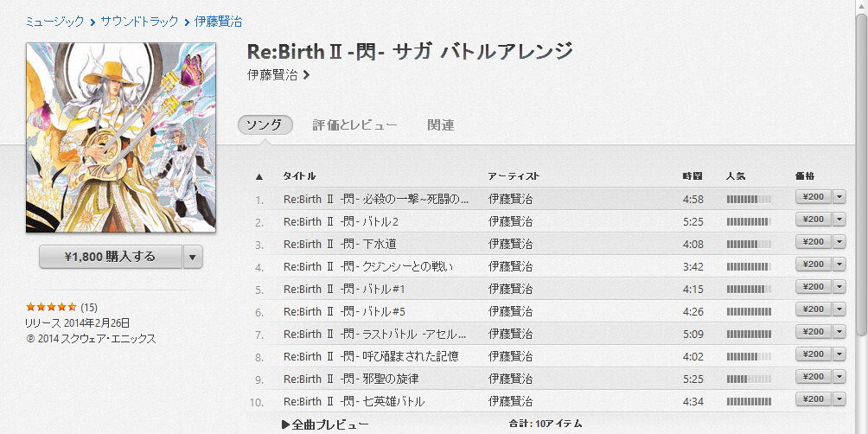Buy the album for ¥1,800

[111, 257]
